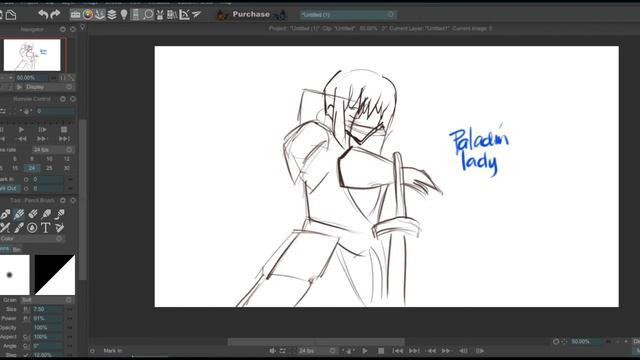Open bottom bar 24 fps dropdown
The width and height of the screenshot is (640, 360).
pos(317,351)
